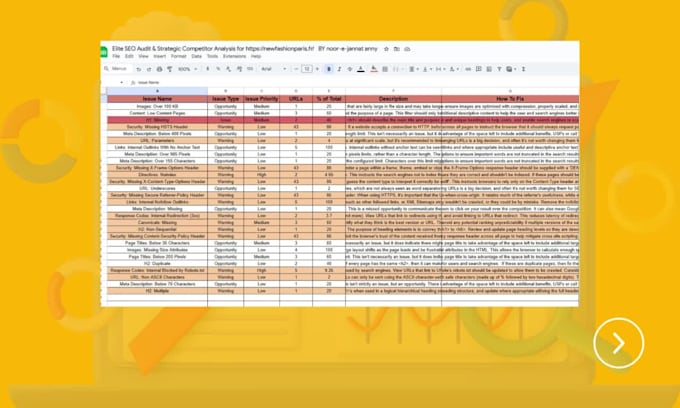Select the % of Total header cell
The height and width of the screenshot is (408, 680).
point(329,99)
